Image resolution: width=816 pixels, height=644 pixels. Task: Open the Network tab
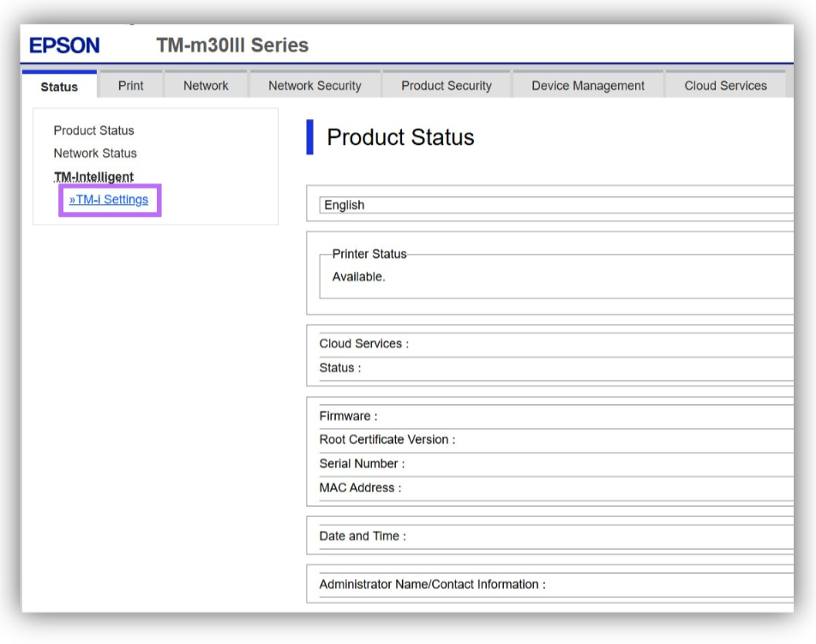pyautogui.click(x=206, y=85)
